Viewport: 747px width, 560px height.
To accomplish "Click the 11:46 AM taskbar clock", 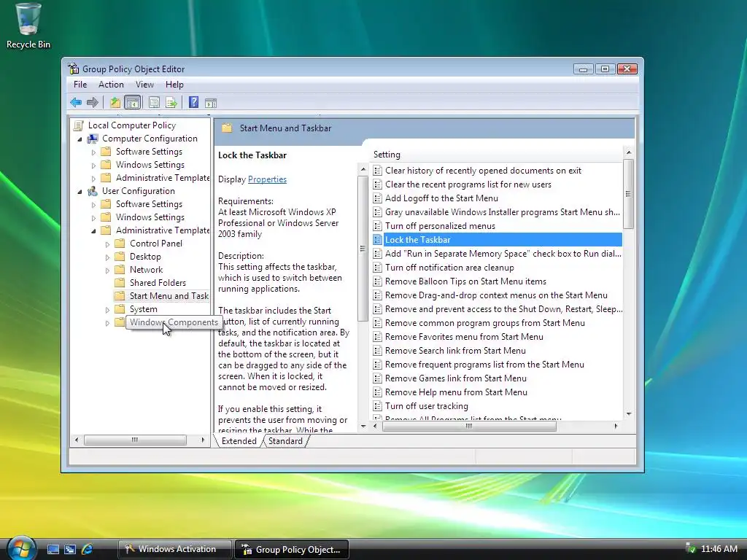I will [x=719, y=548].
